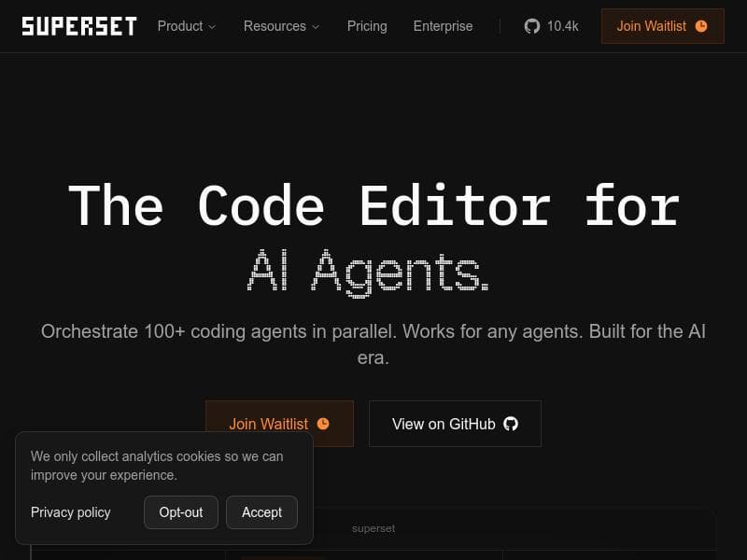Click the cookie notice message text
This screenshot has width=747, height=560.
[157, 466]
